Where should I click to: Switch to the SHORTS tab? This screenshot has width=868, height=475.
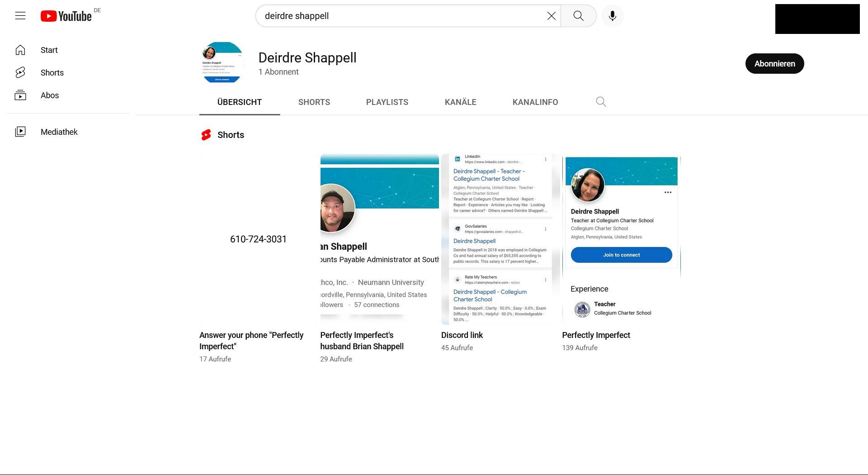point(314,102)
